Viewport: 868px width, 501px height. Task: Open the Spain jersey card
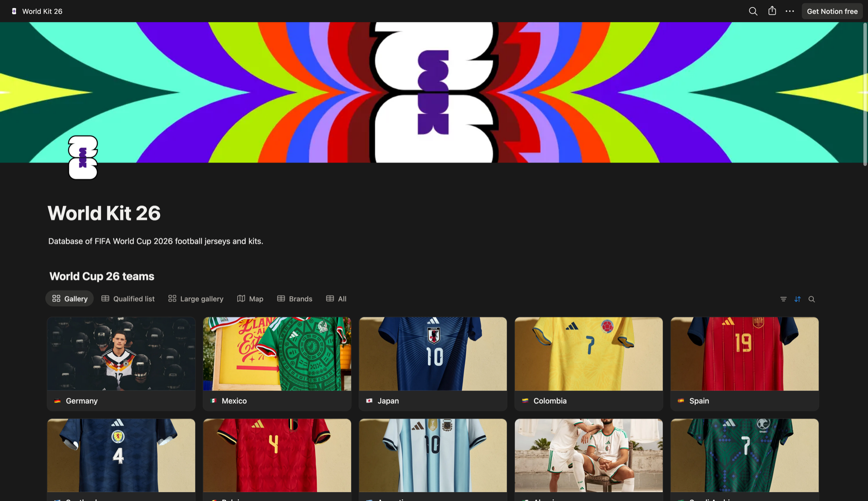pos(744,363)
